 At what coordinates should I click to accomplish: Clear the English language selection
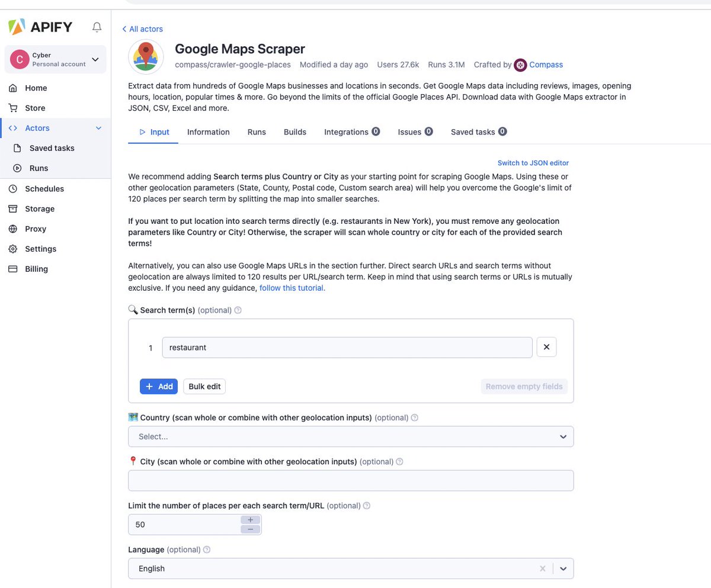click(542, 568)
